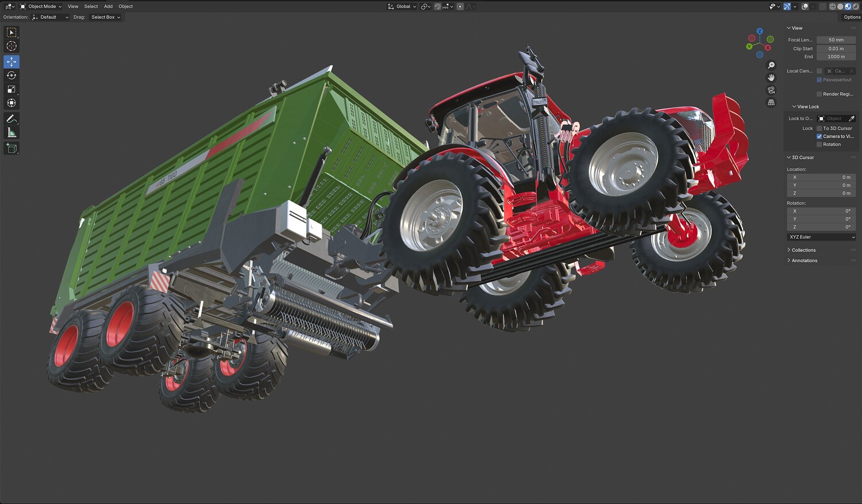Collapse the 3D Cursor panel
This screenshot has width=862, height=504.
point(801,157)
